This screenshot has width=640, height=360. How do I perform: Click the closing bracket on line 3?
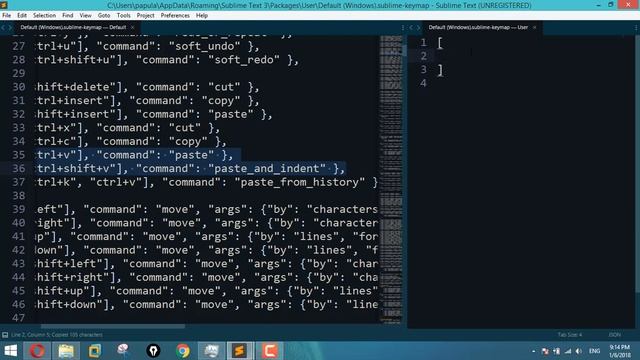pyautogui.click(x=440, y=70)
